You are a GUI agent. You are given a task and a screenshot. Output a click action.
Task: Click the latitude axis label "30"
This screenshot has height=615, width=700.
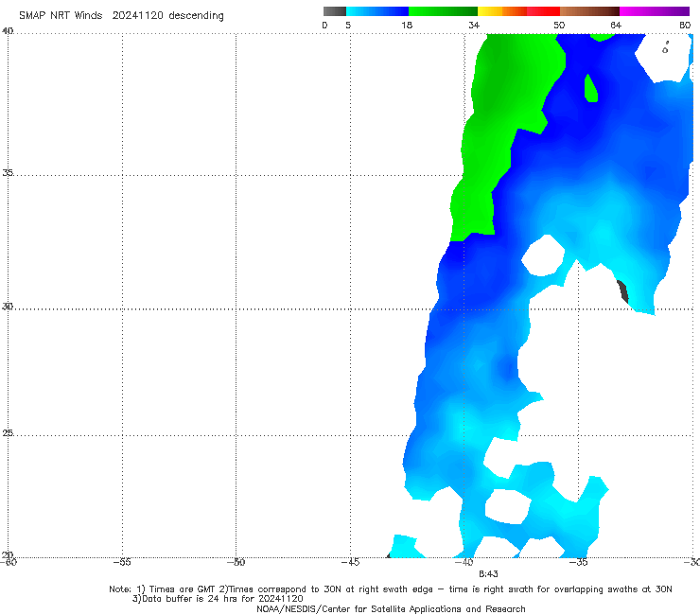(8, 307)
